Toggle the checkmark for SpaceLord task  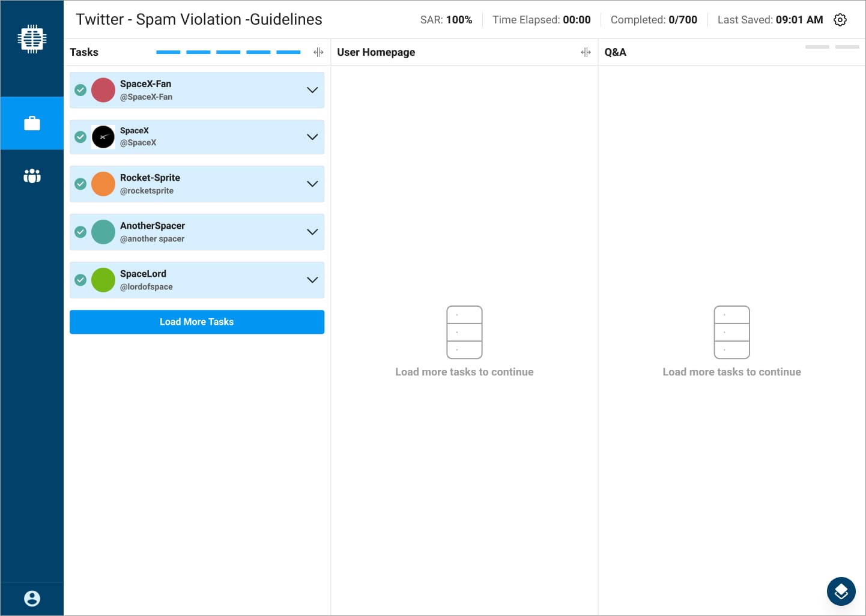pyautogui.click(x=80, y=280)
